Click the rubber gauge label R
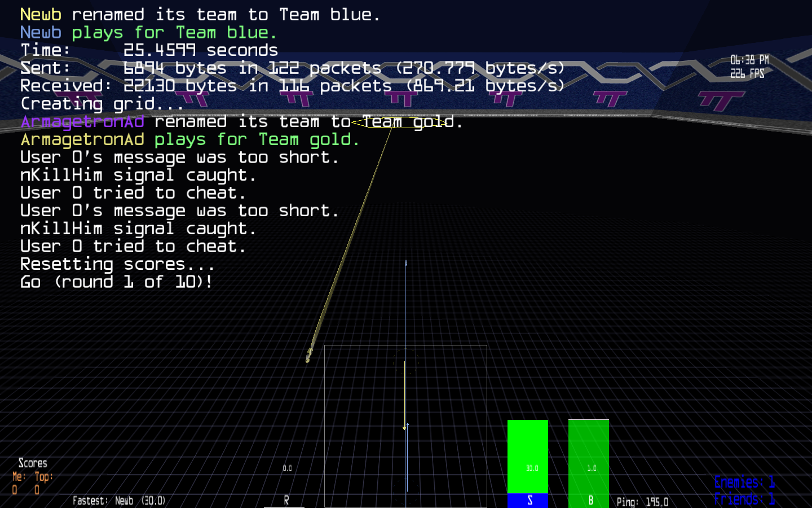Image resolution: width=812 pixels, height=508 pixels. [286, 500]
